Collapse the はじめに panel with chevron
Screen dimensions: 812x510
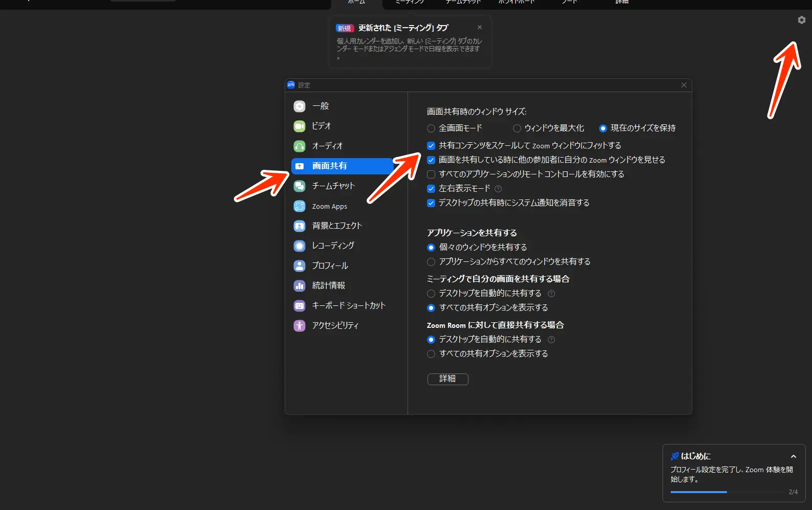coord(793,456)
